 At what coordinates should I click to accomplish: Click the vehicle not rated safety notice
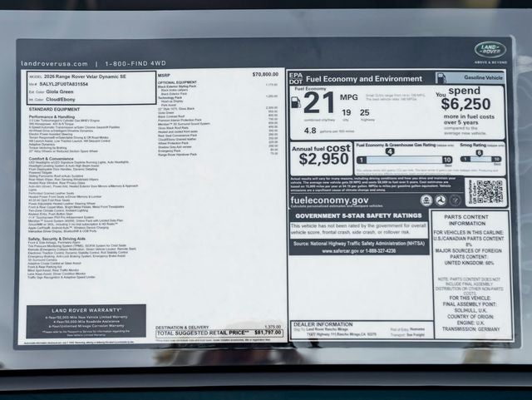click(x=358, y=229)
